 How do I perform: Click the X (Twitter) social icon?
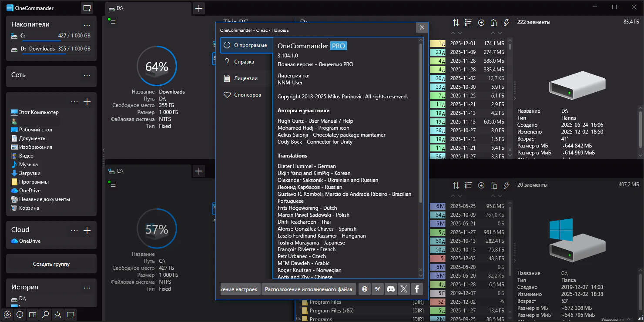tap(404, 289)
